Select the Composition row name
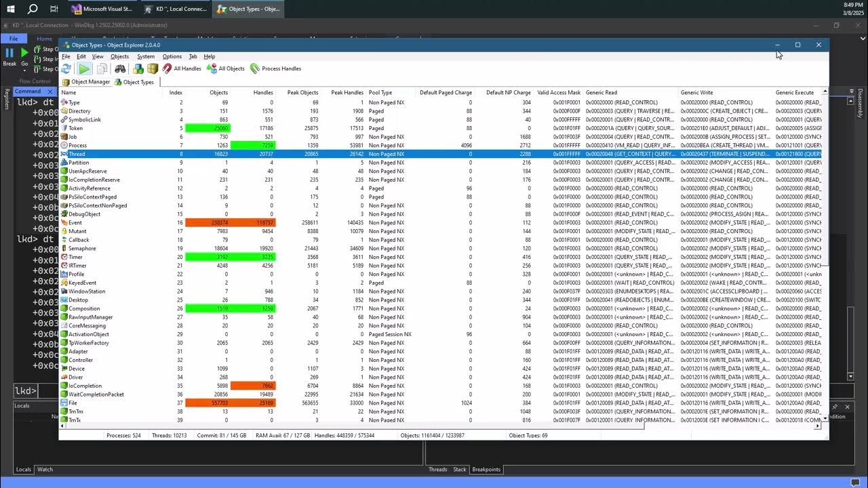This screenshot has width=868, height=488. [x=84, y=308]
